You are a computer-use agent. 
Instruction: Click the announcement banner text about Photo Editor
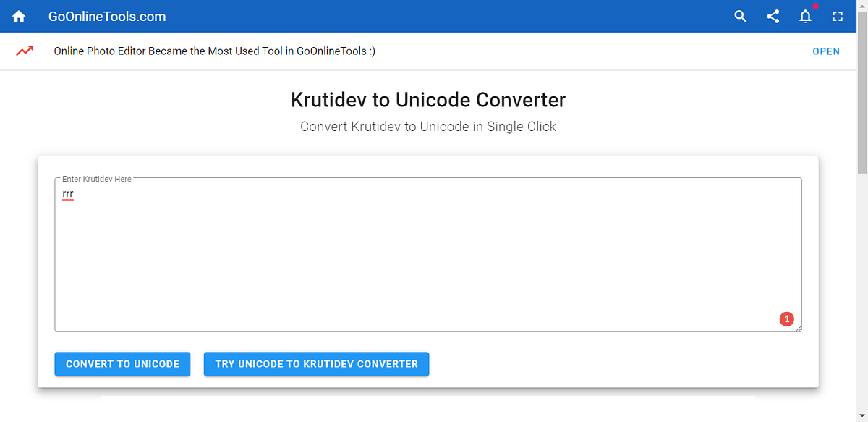213,51
